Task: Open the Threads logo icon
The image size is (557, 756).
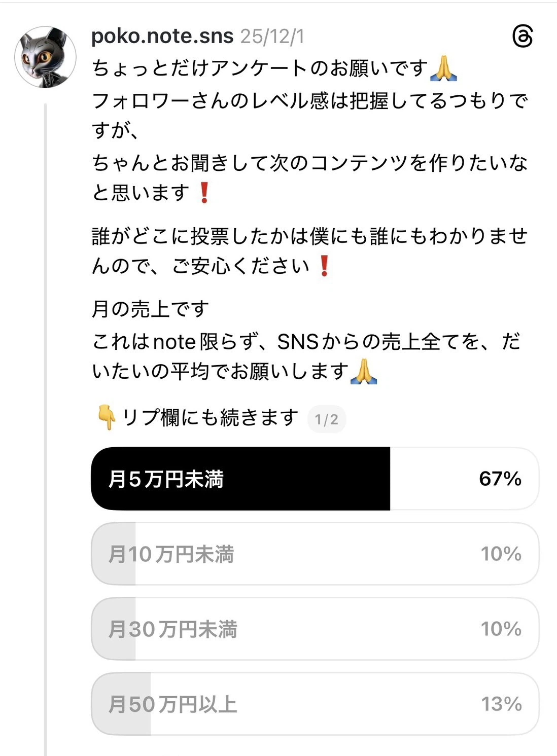Action: 522,37
